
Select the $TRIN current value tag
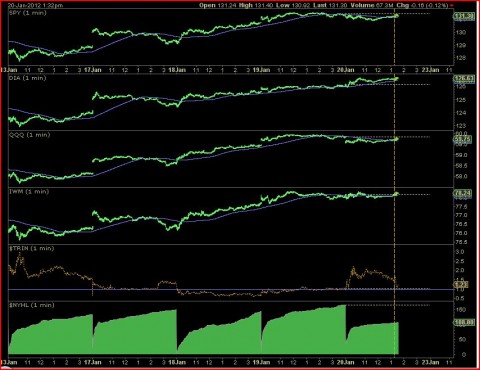coord(461,284)
